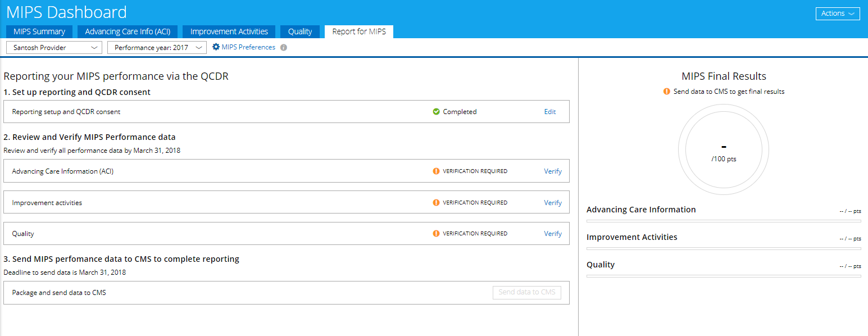868x336 pixels.
Task: Click the green Completed checkmark icon
Action: coord(436,112)
